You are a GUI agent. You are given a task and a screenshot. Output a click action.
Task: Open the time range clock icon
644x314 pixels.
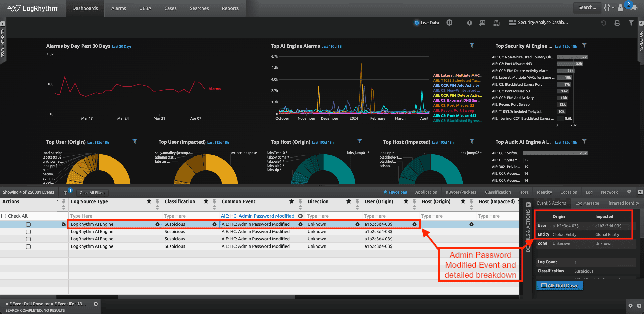coord(469,23)
